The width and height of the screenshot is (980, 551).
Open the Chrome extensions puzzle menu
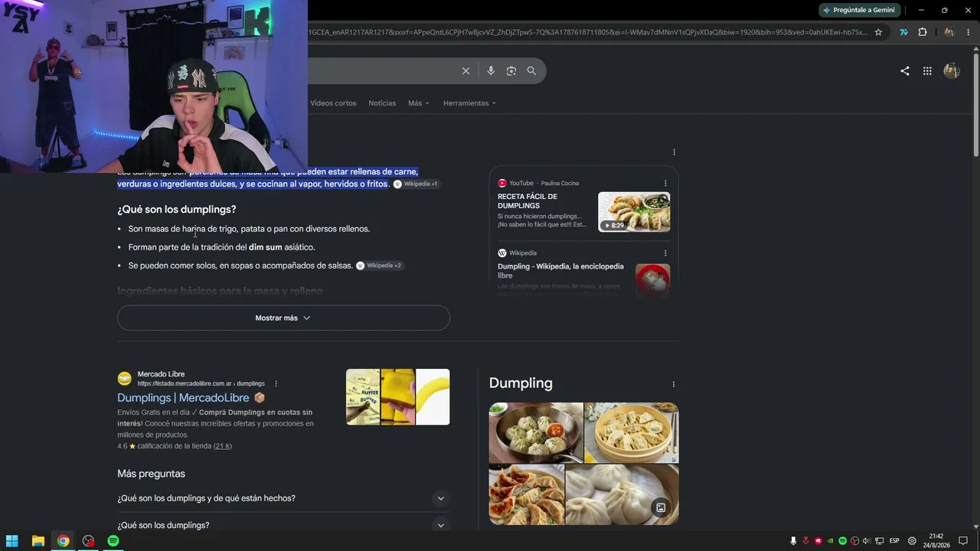tap(923, 32)
